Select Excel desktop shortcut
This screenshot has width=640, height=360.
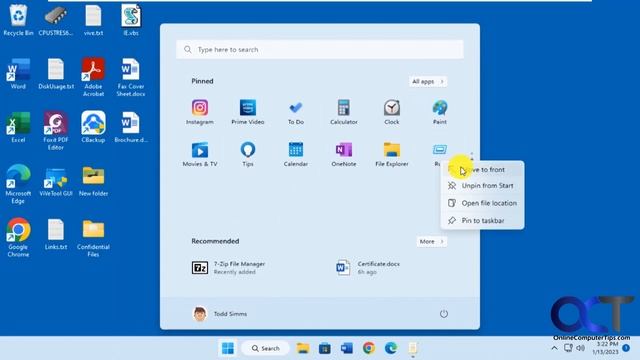tap(18, 127)
